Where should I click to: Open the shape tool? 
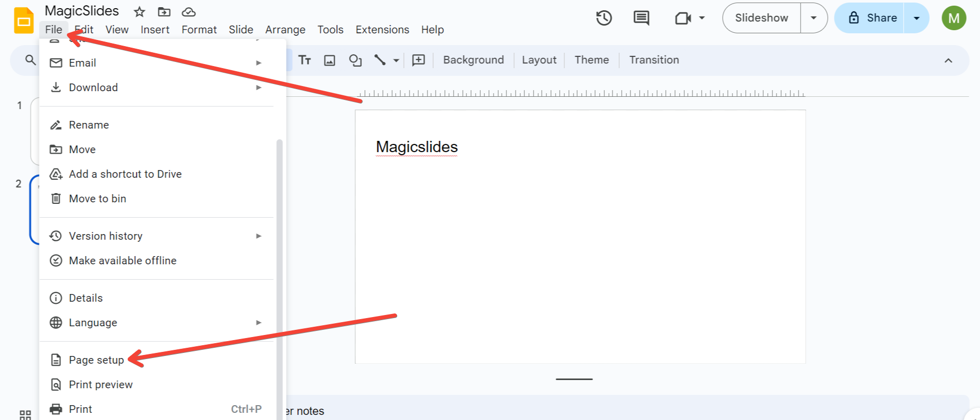355,60
